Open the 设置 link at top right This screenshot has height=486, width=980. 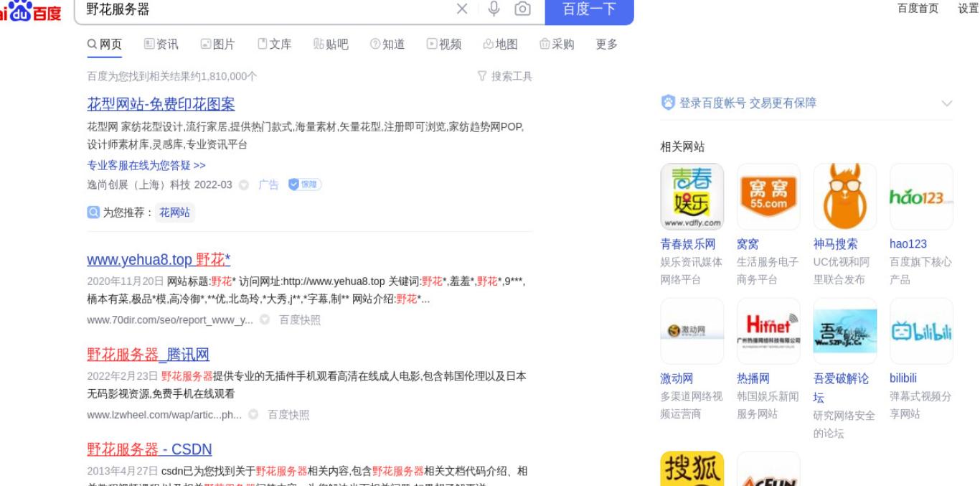[968, 9]
